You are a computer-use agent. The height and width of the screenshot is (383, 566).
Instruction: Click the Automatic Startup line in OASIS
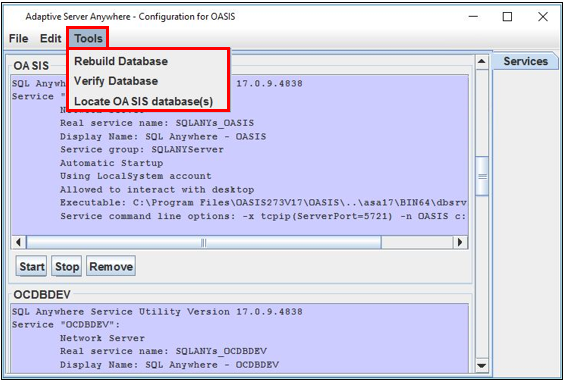click(x=112, y=163)
